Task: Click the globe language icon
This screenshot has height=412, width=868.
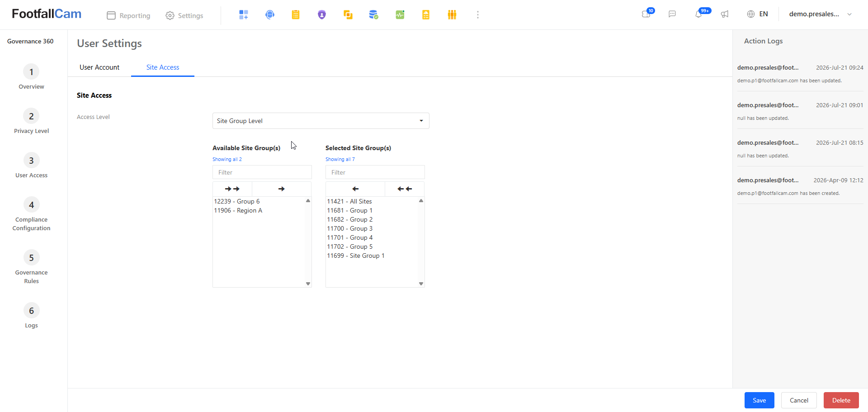Action: tap(751, 14)
